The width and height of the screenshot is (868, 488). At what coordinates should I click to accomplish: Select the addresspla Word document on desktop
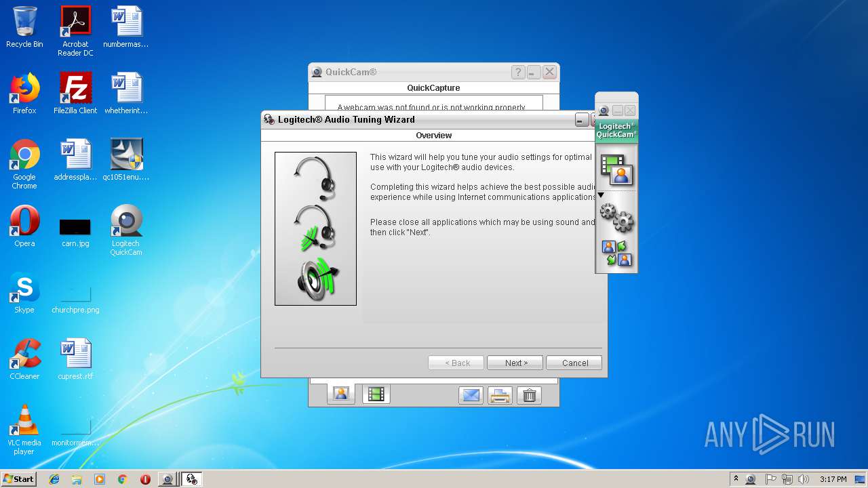75,160
